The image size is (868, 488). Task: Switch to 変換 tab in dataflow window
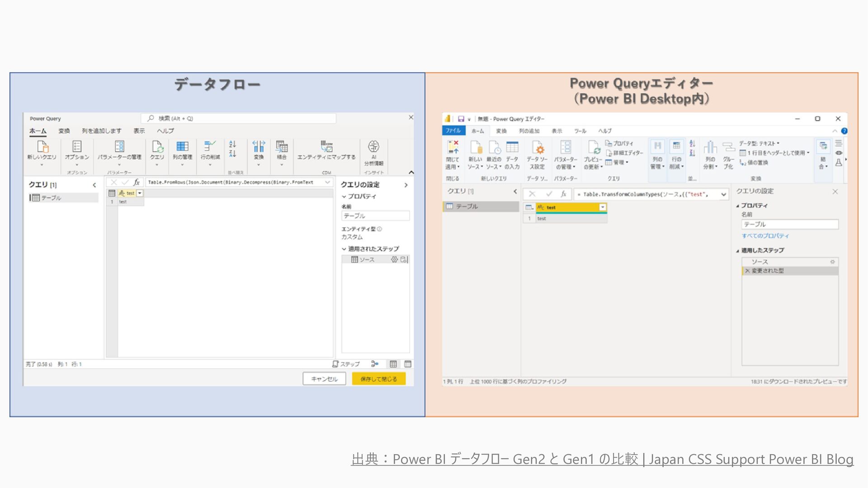point(64,131)
